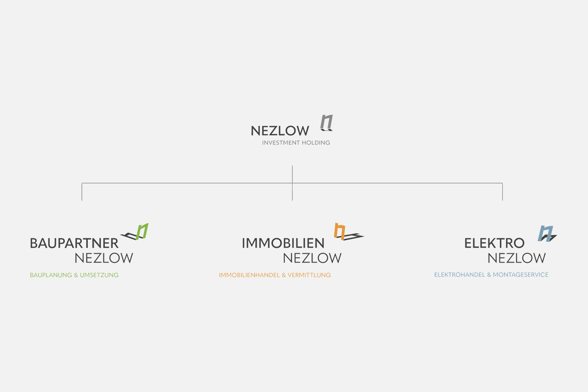Click the orange Immobilien logo icon
Viewport: 588px width, 392px height.
(x=349, y=232)
